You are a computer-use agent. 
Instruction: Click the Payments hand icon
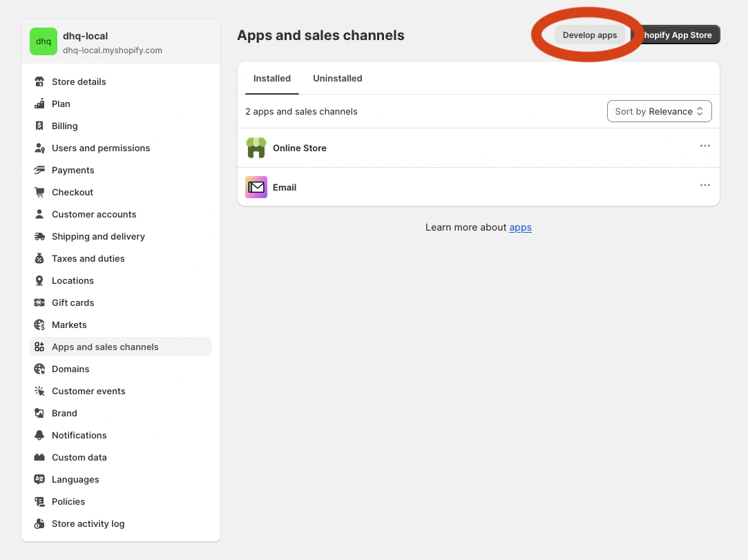39,170
